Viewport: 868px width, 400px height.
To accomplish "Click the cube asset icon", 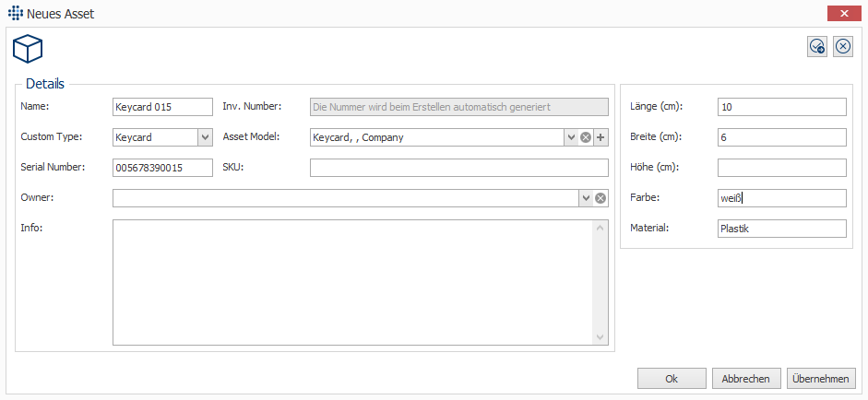I will coord(28,49).
